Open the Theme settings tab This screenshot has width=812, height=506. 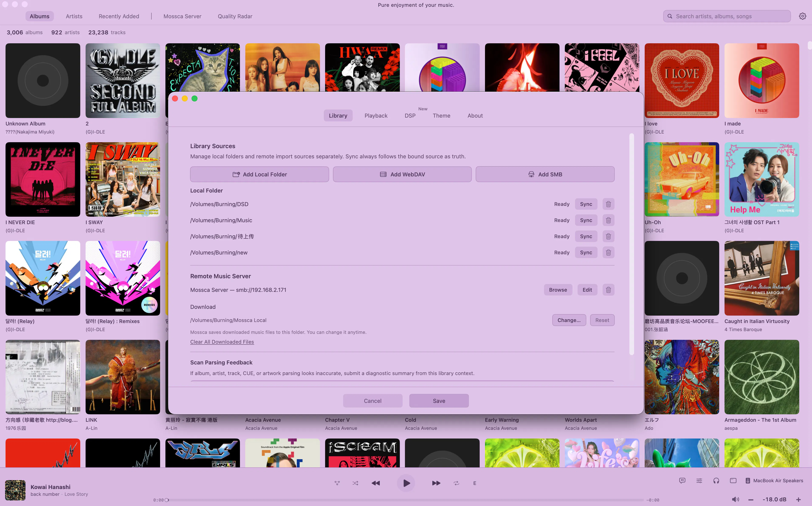point(441,115)
